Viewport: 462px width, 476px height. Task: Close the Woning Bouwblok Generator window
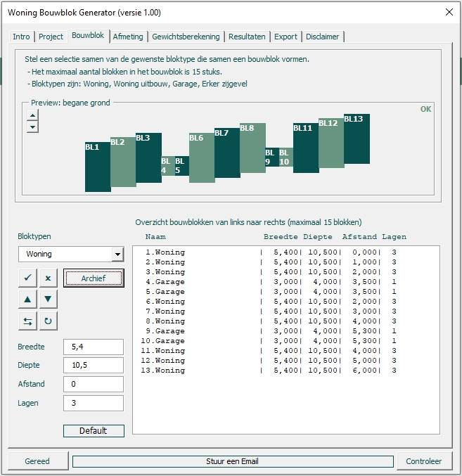click(449, 12)
